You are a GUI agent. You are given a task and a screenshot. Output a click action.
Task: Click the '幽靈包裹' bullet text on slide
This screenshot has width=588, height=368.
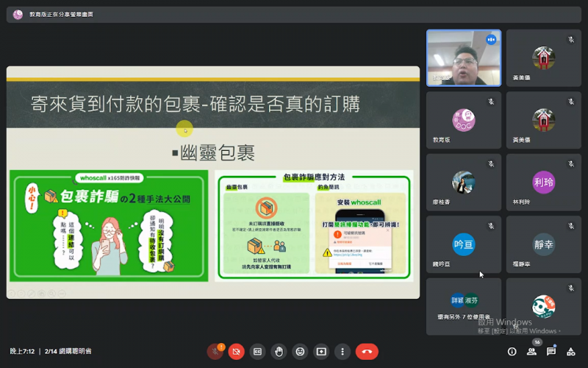coord(218,152)
